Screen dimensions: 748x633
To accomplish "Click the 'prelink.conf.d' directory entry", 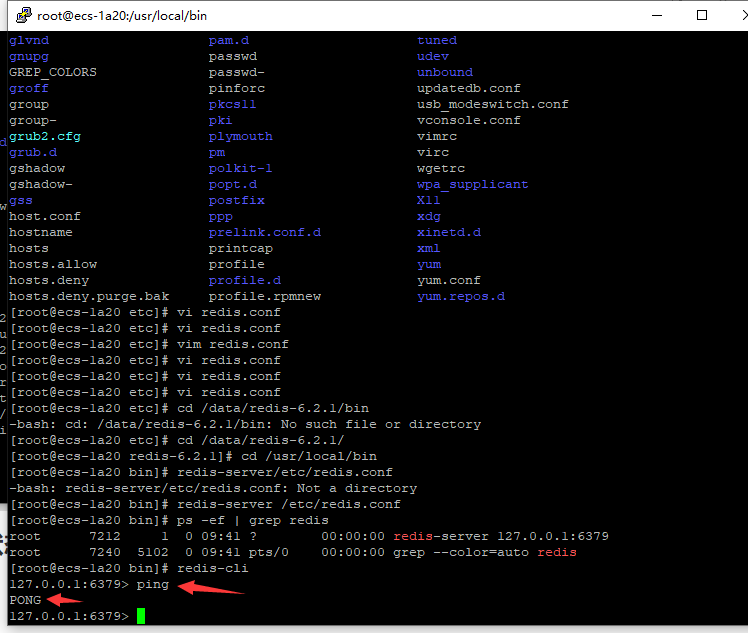I will [265, 232].
